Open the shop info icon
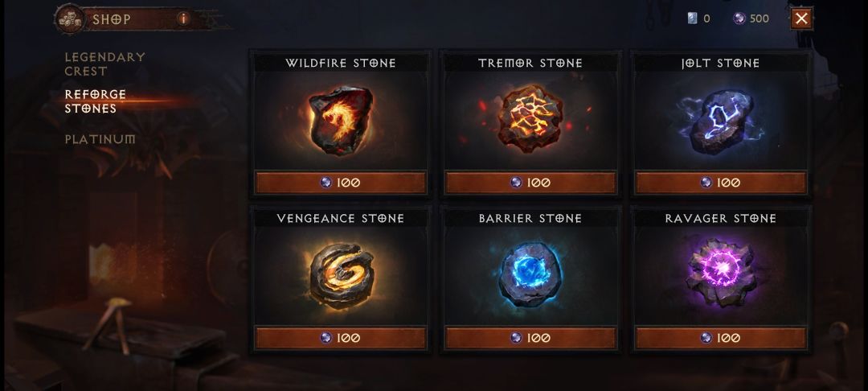 coord(183,19)
